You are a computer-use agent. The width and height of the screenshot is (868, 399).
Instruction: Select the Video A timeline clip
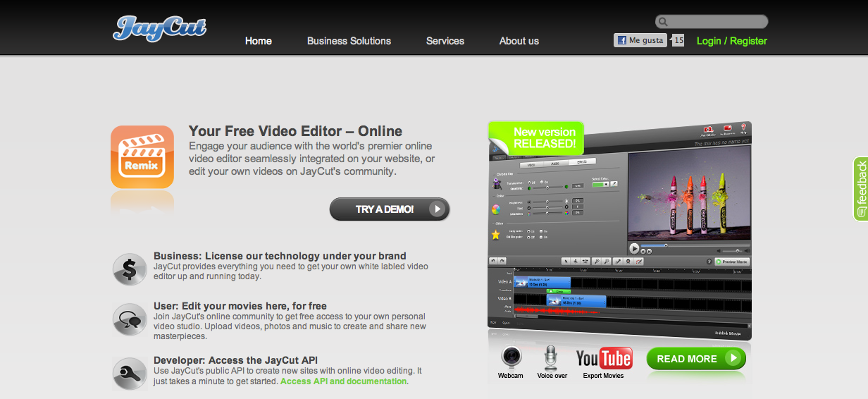click(x=542, y=282)
